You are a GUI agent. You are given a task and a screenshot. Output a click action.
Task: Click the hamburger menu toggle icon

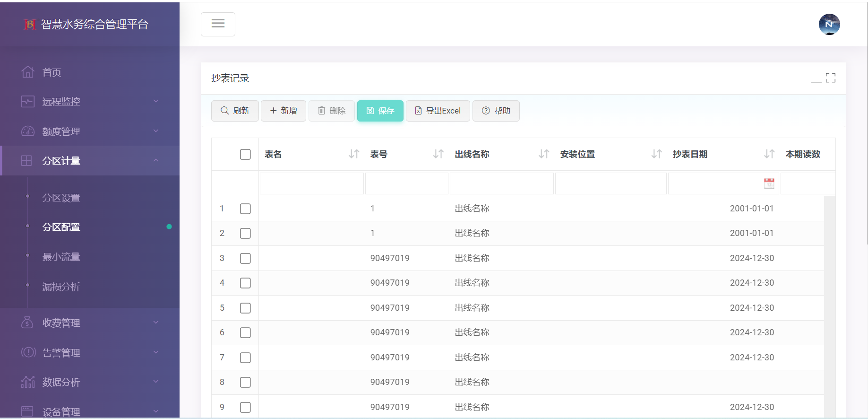click(x=218, y=24)
